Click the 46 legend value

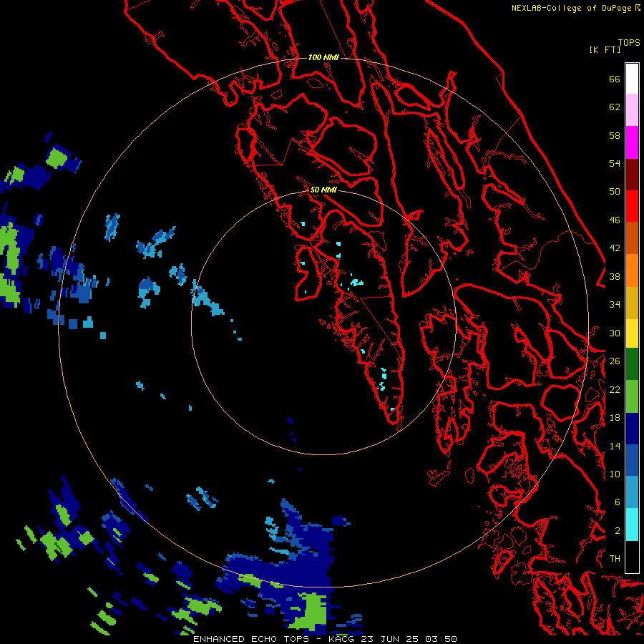point(615,220)
